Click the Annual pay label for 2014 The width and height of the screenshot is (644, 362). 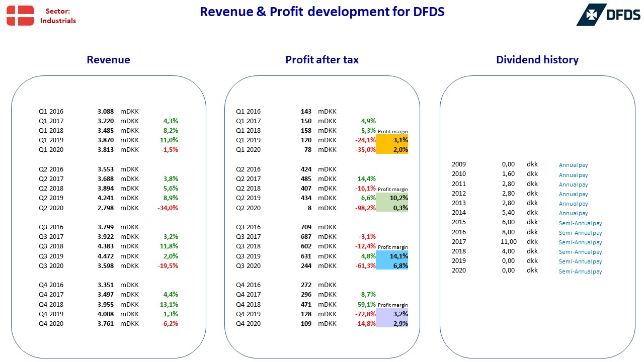coord(573,213)
